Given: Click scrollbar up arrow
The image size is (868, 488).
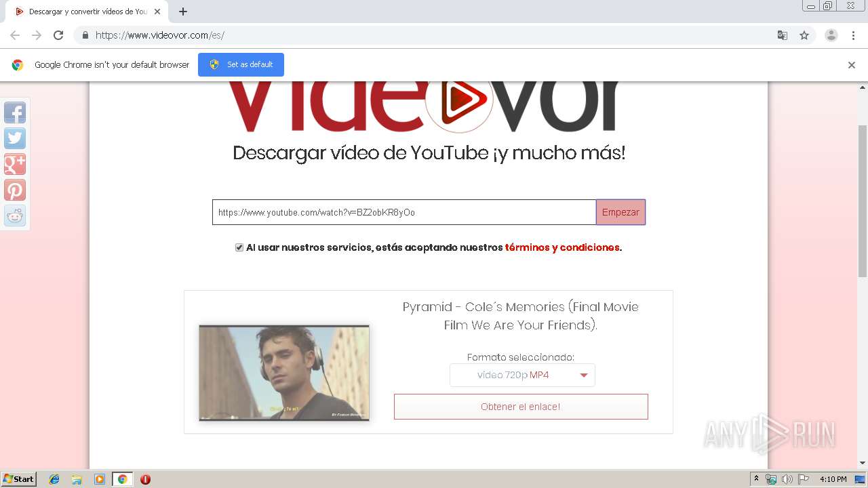Looking at the screenshot, I should click(x=863, y=87).
